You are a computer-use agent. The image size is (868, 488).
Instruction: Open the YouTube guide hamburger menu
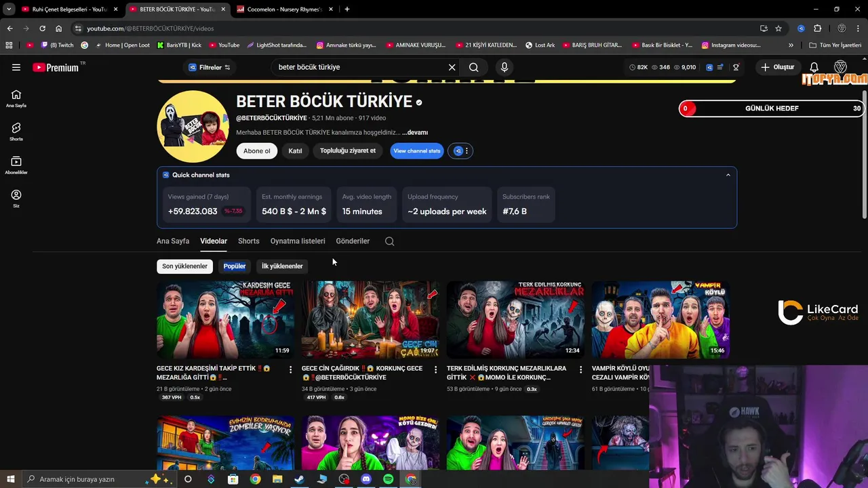click(16, 67)
